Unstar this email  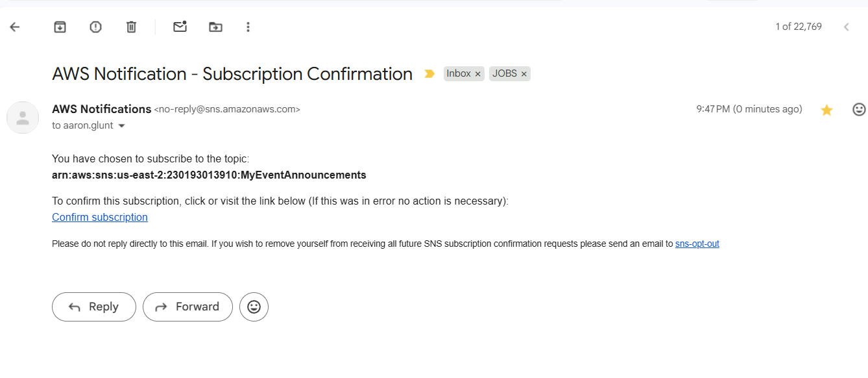tap(826, 109)
